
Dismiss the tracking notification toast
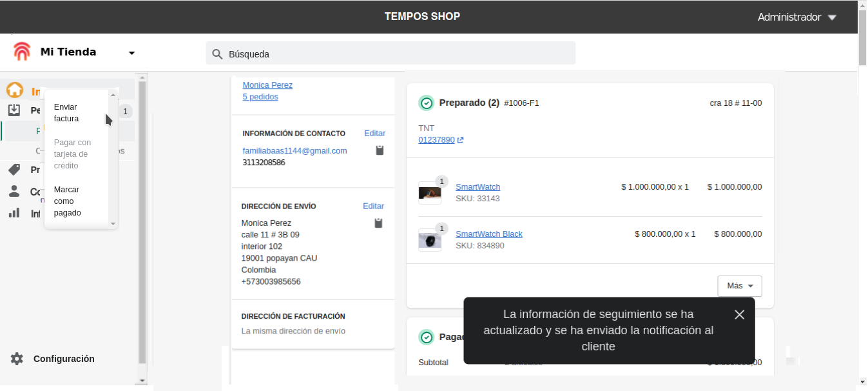(739, 314)
